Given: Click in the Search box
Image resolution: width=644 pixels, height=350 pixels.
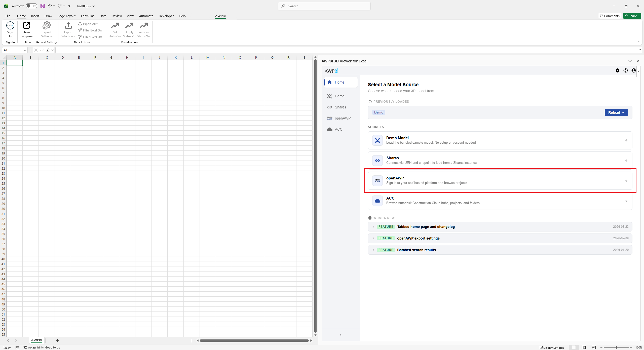Looking at the screenshot, I should click(x=324, y=6).
